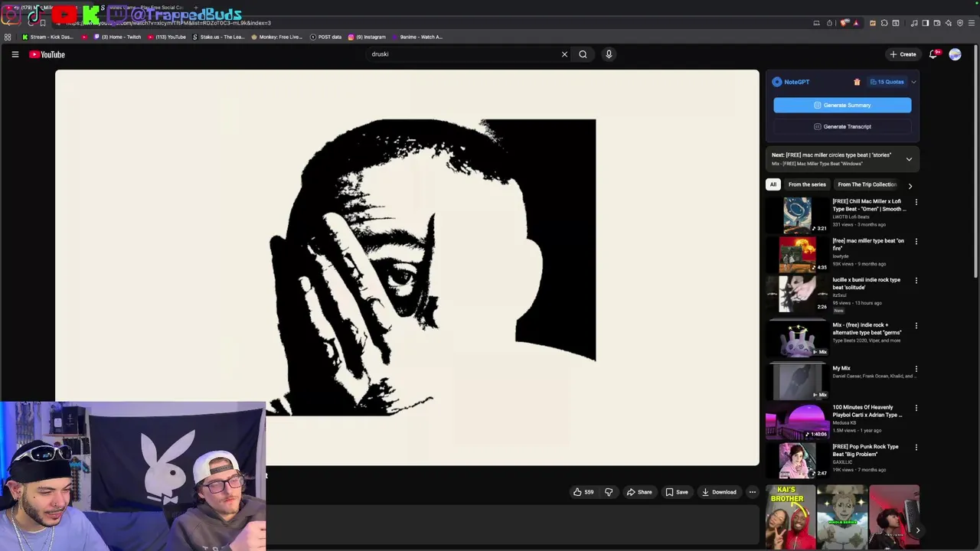Start voice search with microphone icon
Image resolution: width=980 pixels, height=551 pixels.
coord(609,54)
